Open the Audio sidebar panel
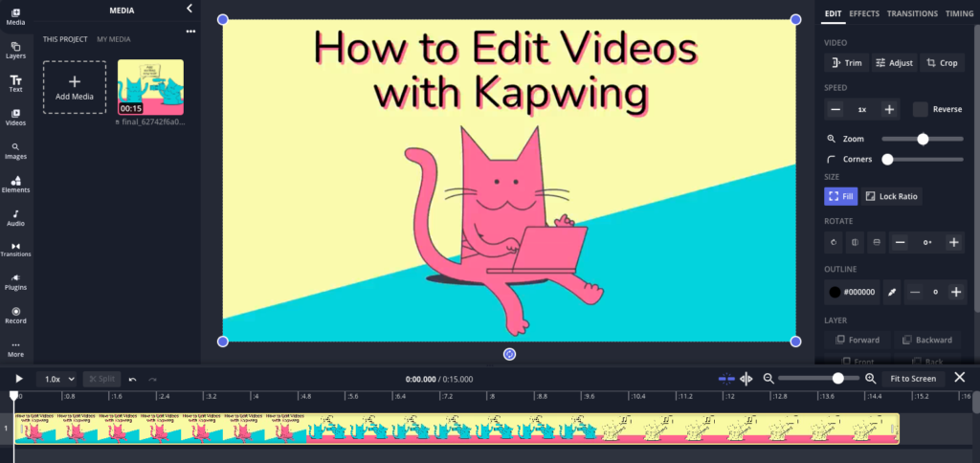The height and width of the screenshot is (463, 980). [x=15, y=218]
